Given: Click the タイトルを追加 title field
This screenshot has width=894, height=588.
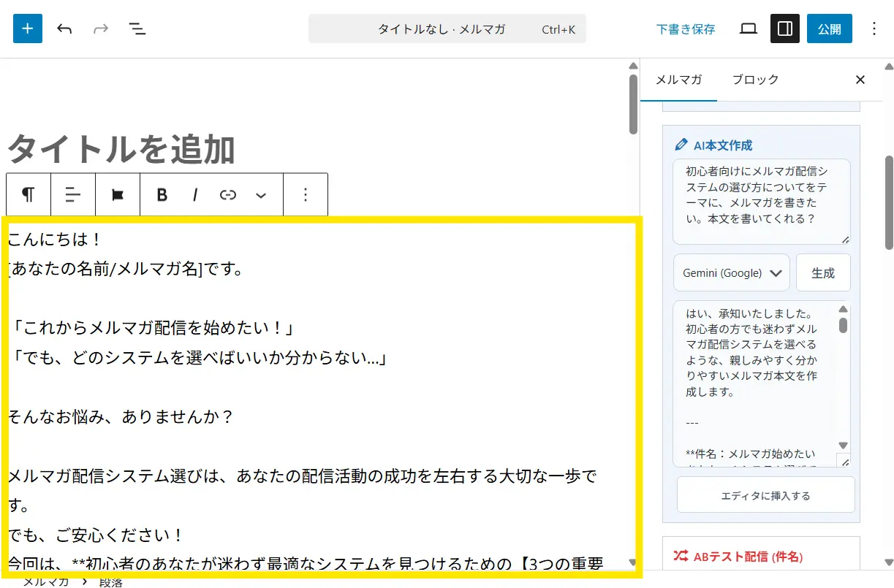Looking at the screenshot, I should 121,150.
